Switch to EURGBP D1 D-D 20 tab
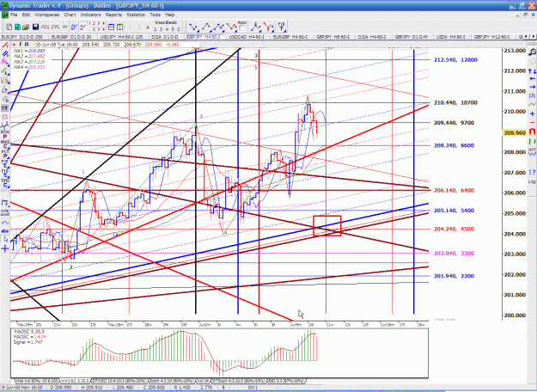 71,37
